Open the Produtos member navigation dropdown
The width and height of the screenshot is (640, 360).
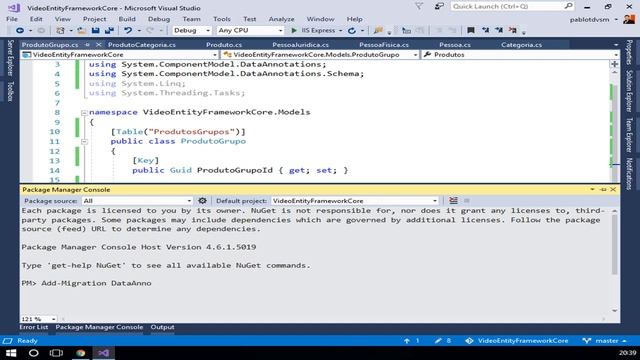pos(521,55)
